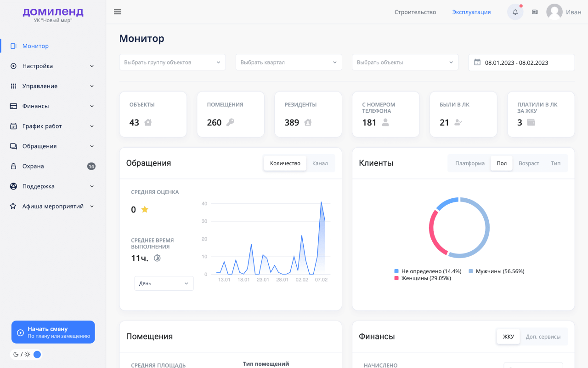Open the hamburger menu icon
The width and height of the screenshot is (588, 368).
[x=118, y=12]
